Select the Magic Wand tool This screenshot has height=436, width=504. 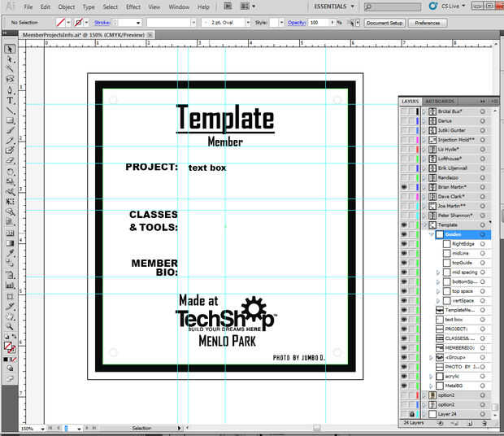pos(10,69)
